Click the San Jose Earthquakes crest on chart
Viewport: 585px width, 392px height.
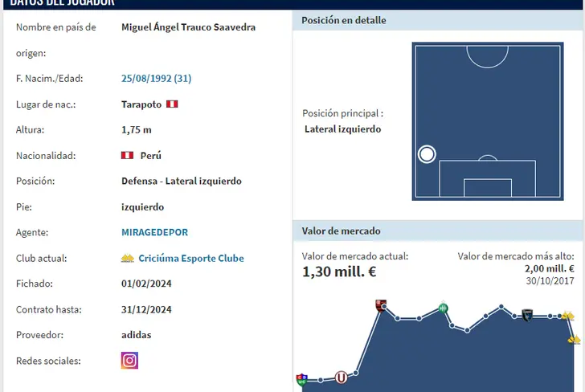[x=527, y=315]
